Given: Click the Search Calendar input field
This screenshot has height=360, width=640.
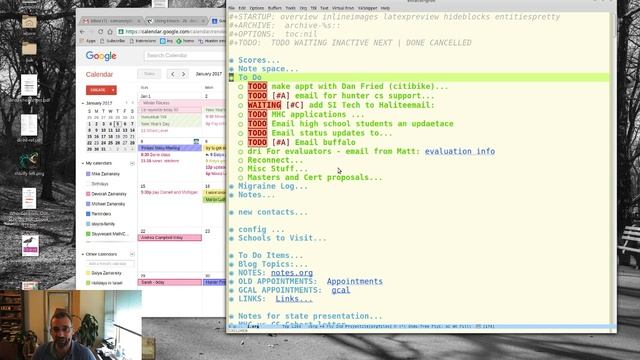Looking at the screenshot, I should [x=184, y=56].
